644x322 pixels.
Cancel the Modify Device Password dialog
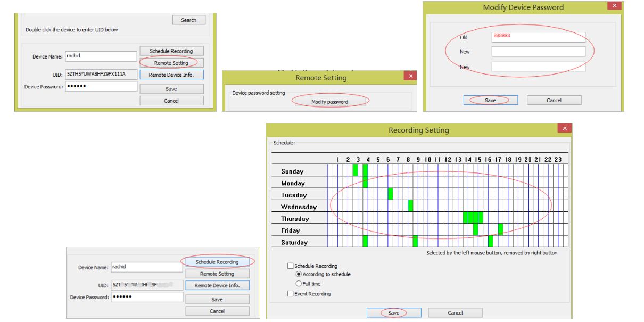pos(554,100)
